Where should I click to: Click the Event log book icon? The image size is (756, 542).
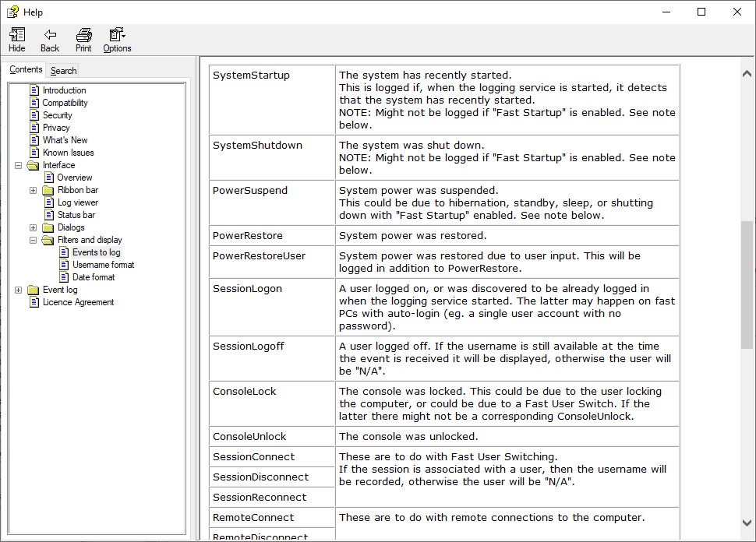[x=34, y=290]
